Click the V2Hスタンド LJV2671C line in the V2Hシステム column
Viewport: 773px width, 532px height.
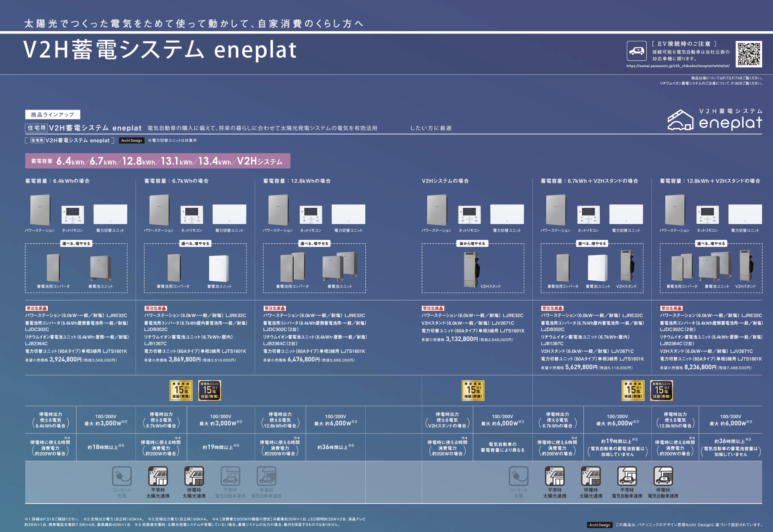coord(468,323)
